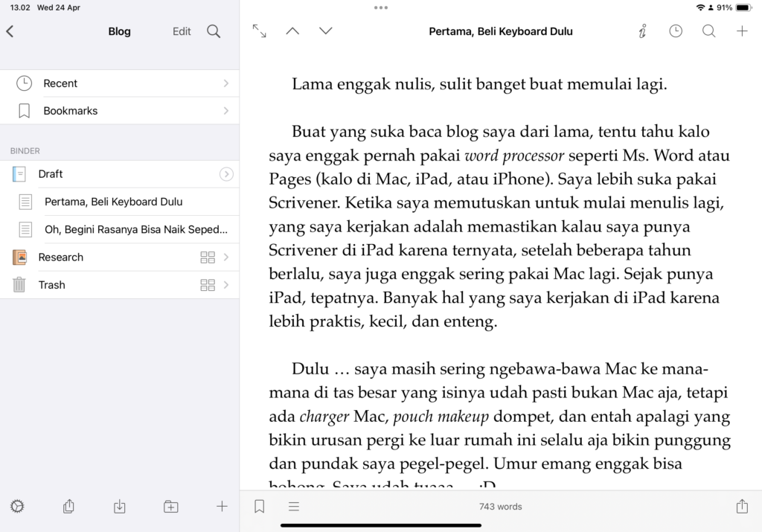
Task: Tap the battery indicator in status bar
Action: click(743, 7)
